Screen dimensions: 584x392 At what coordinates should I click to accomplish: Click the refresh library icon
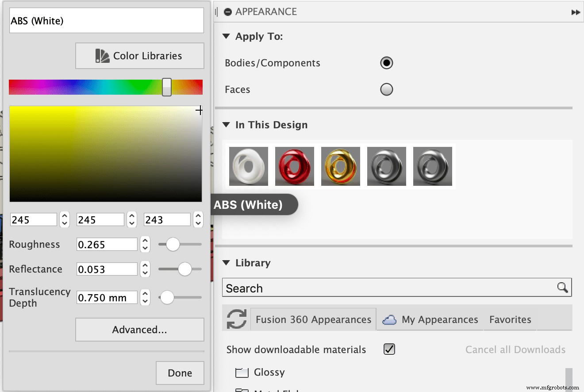(237, 319)
